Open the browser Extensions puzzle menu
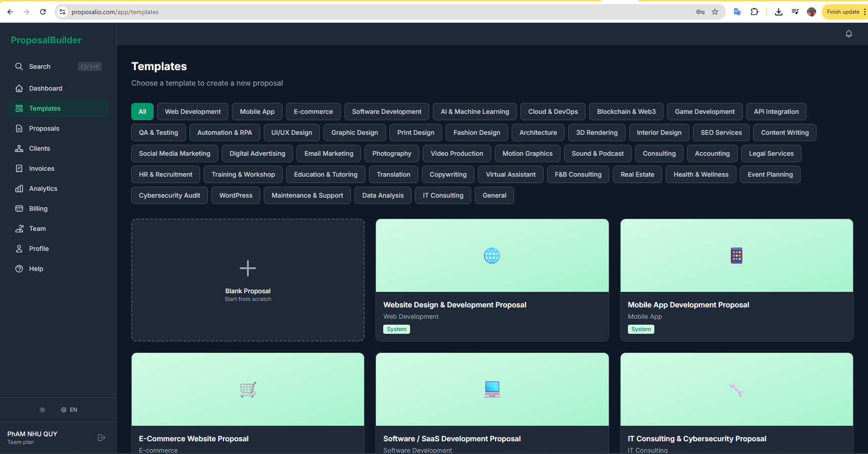 [x=755, y=11]
